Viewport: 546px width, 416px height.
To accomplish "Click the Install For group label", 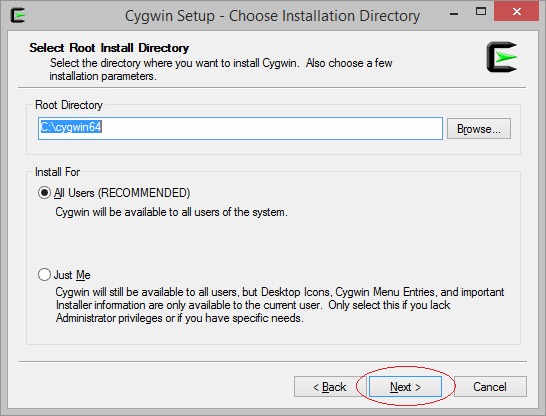I will coord(57,172).
